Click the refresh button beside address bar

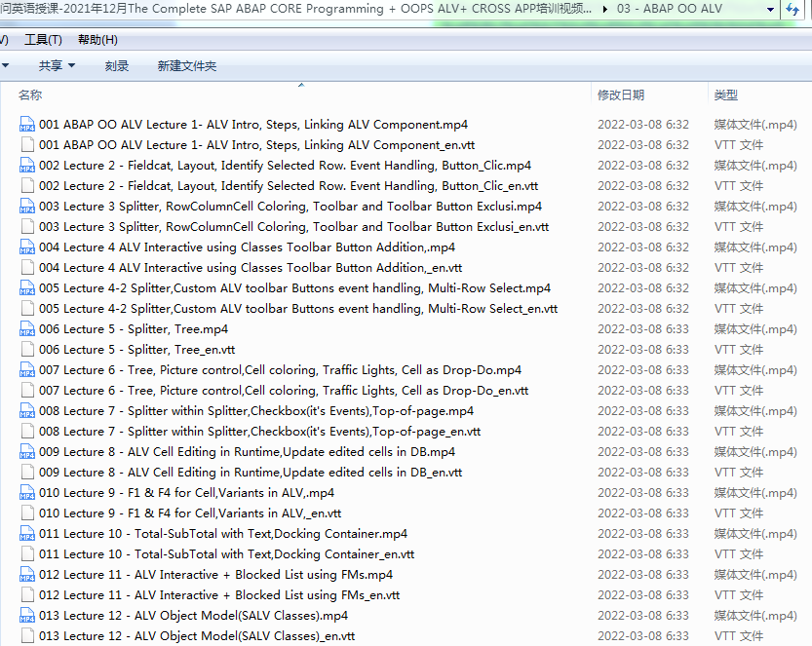793,9
